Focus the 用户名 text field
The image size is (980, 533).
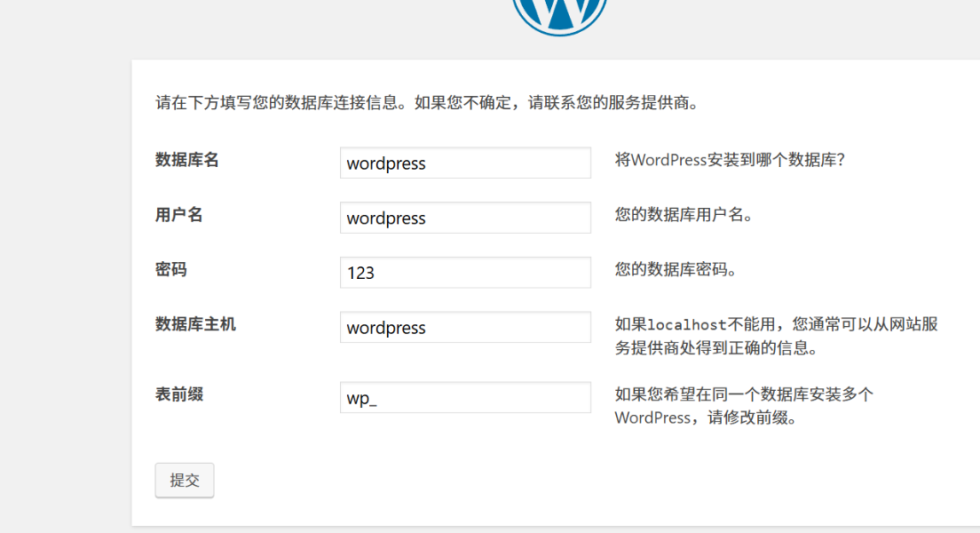pyautogui.click(x=465, y=218)
